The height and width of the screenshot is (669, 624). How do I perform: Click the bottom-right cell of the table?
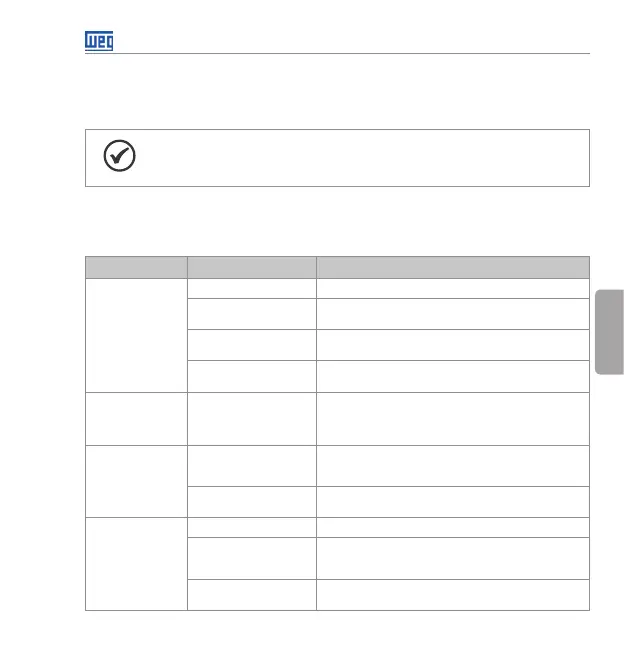(452, 594)
